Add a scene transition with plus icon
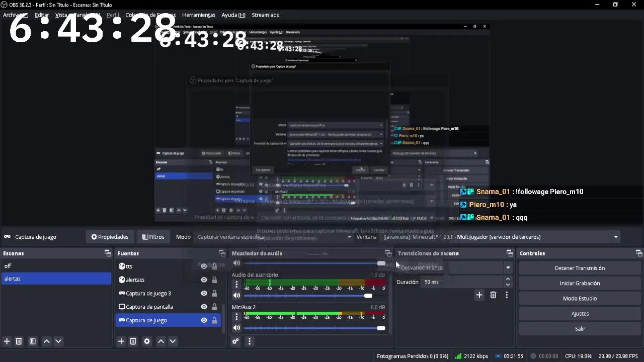The width and height of the screenshot is (644, 362). (x=479, y=295)
